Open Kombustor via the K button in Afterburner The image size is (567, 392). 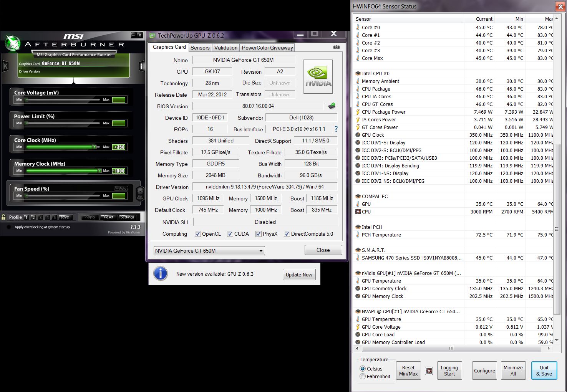(5, 66)
